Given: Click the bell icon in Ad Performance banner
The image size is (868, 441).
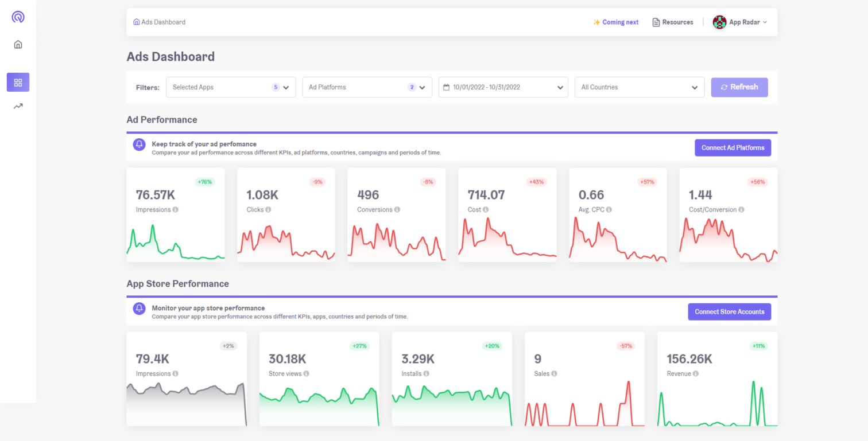Looking at the screenshot, I should click(x=139, y=145).
